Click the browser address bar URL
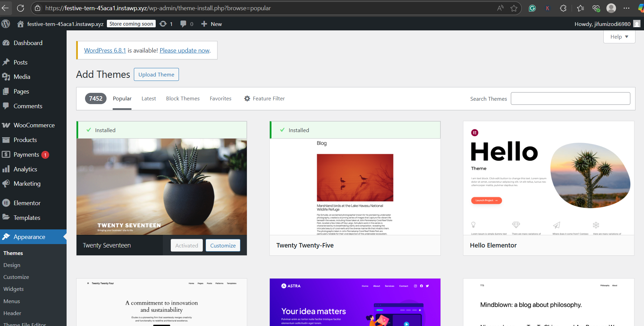Screen dimensions: 644x326 coord(158,8)
